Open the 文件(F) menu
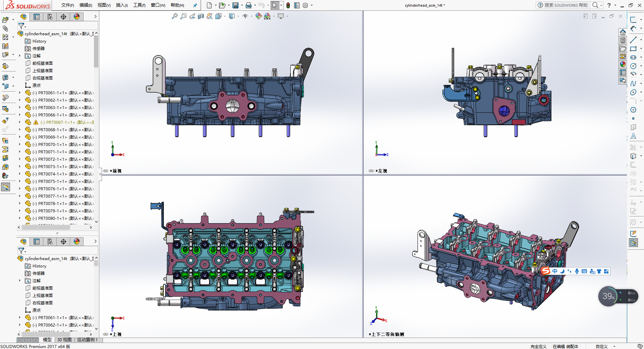Viewport: 644px width, 349px height. (68, 5)
